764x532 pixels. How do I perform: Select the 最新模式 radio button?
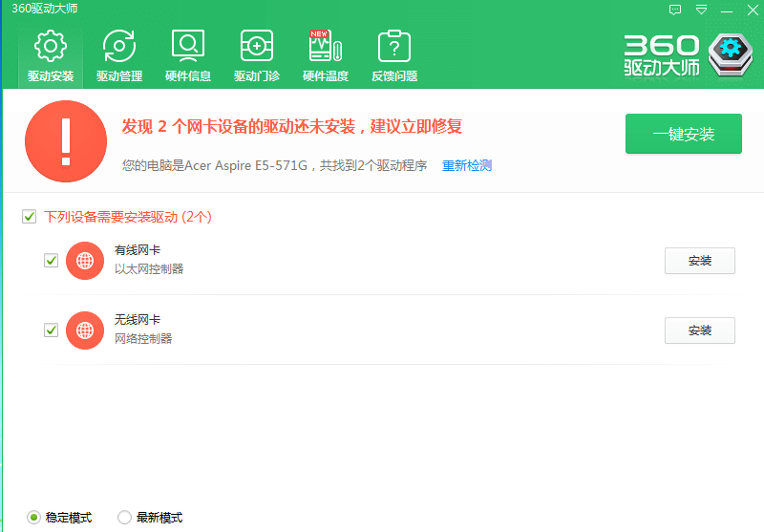pyautogui.click(x=124, y=518)
